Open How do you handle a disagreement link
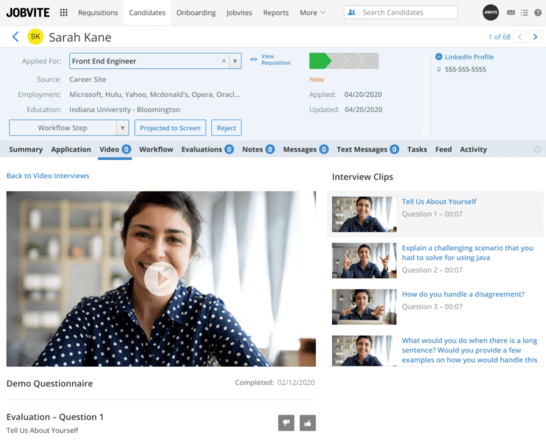Viewport: 546px width, 445px height. [x=463, y=294]
